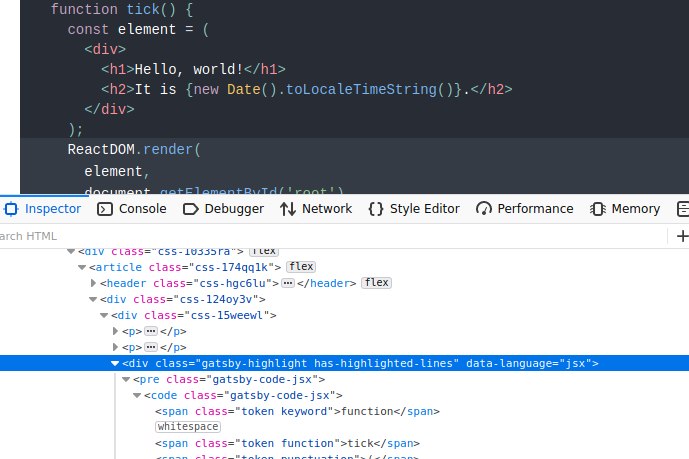Click the ellipsis badge in second p element
The image size is (689, 459).
click(151, 347)
